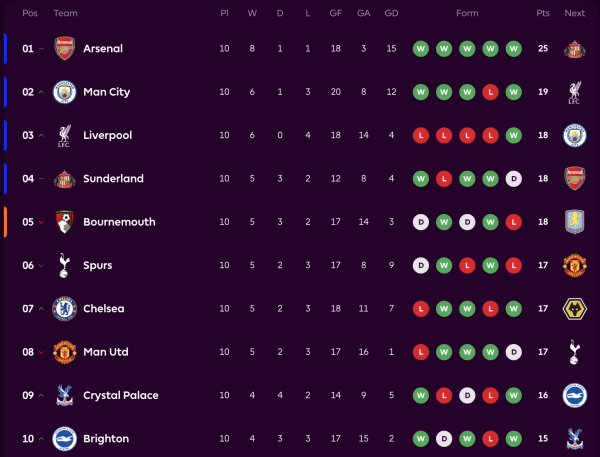Screen dimensions: 600x457
Task: Click the Pts column header
Action: tap(543, 14)
